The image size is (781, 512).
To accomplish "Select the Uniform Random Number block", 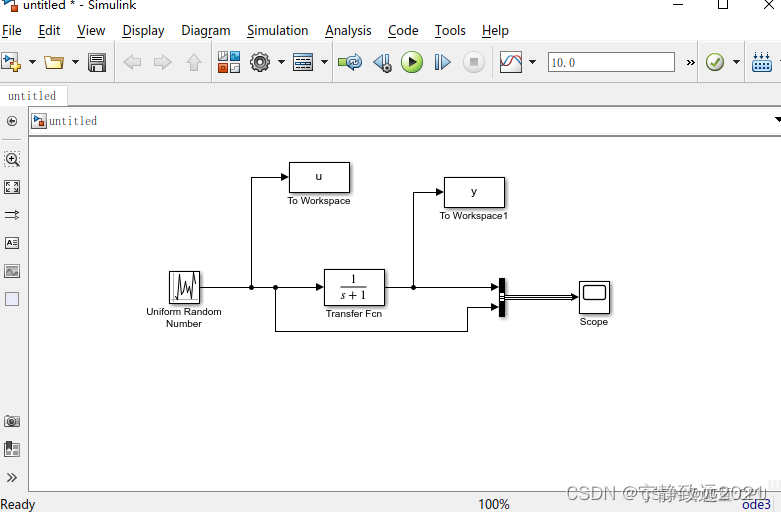I will click(184, 287).
